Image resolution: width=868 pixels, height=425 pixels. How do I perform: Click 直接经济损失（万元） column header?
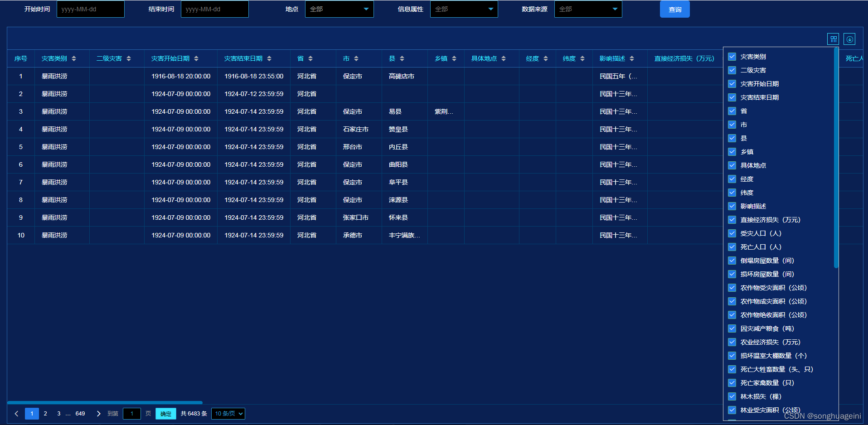coord(684,58)
